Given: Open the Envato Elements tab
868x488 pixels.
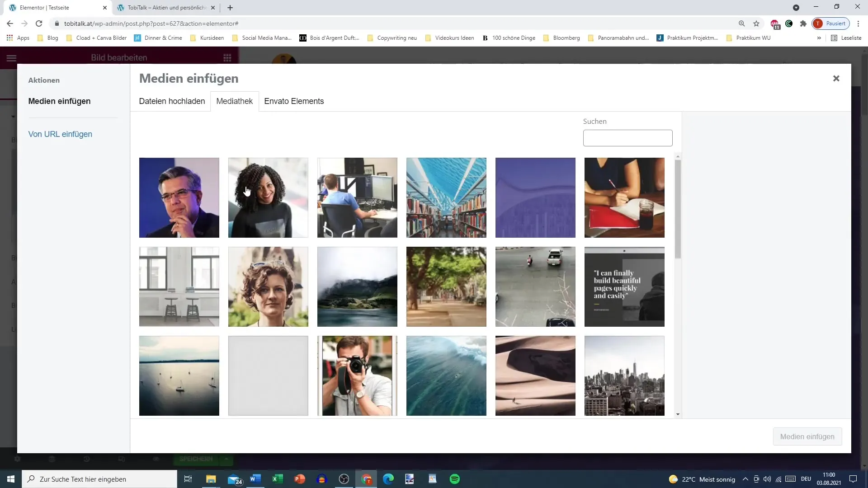Looking at the screenshot, I should point(294,101).
